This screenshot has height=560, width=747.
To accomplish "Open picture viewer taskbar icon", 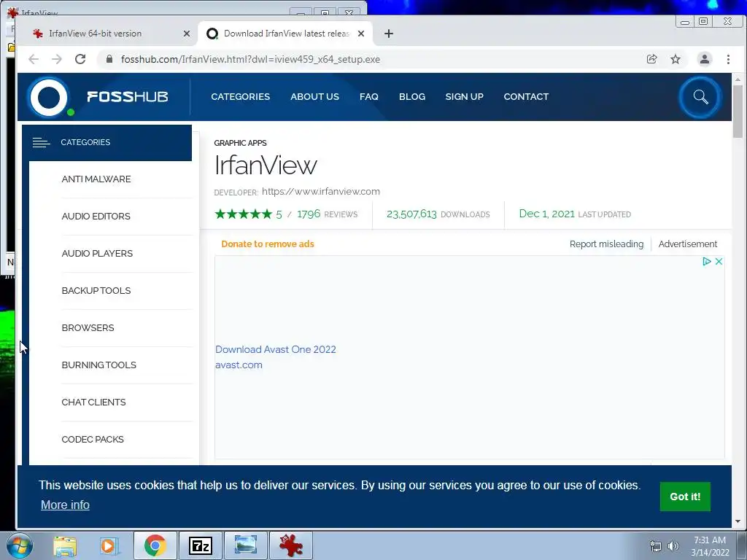I will coord(246,545).
